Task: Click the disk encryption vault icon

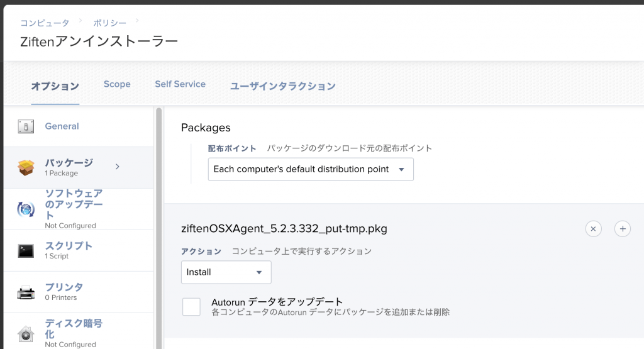Action: (x=26, y=334)
